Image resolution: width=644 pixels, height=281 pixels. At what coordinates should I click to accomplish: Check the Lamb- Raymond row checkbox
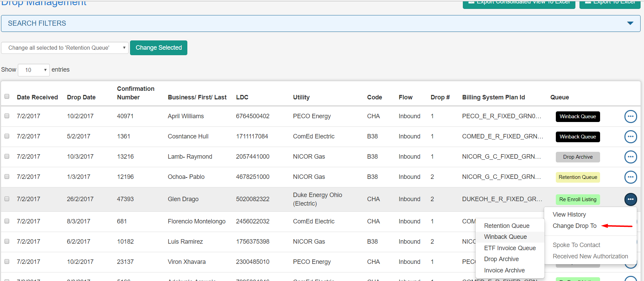[7, 156]
